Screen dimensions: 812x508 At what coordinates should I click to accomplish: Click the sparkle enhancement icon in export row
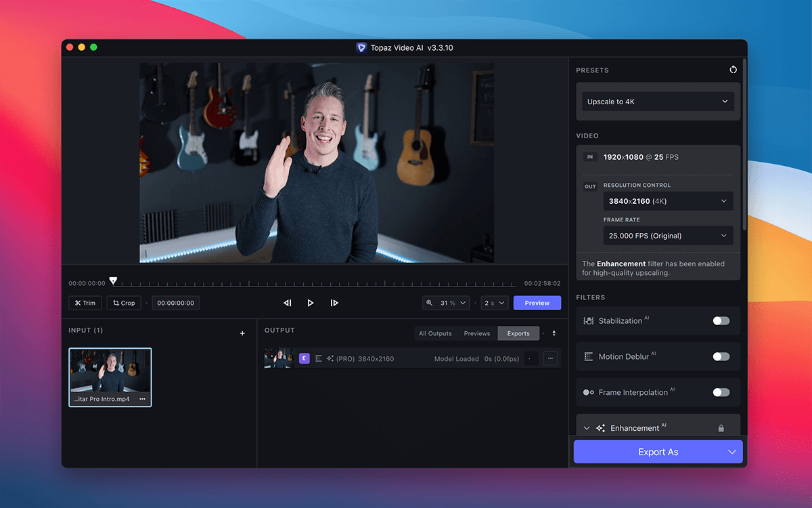[330, 358]
